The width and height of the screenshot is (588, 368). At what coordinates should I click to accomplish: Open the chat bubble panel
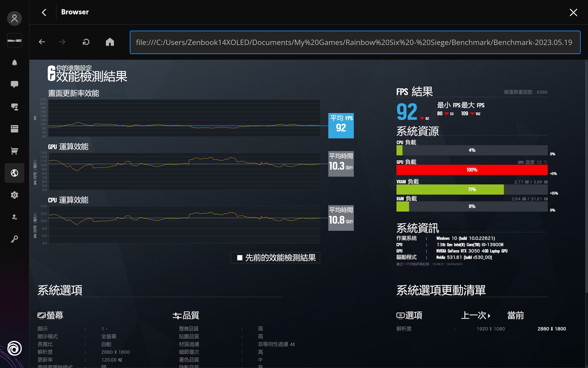14,84
